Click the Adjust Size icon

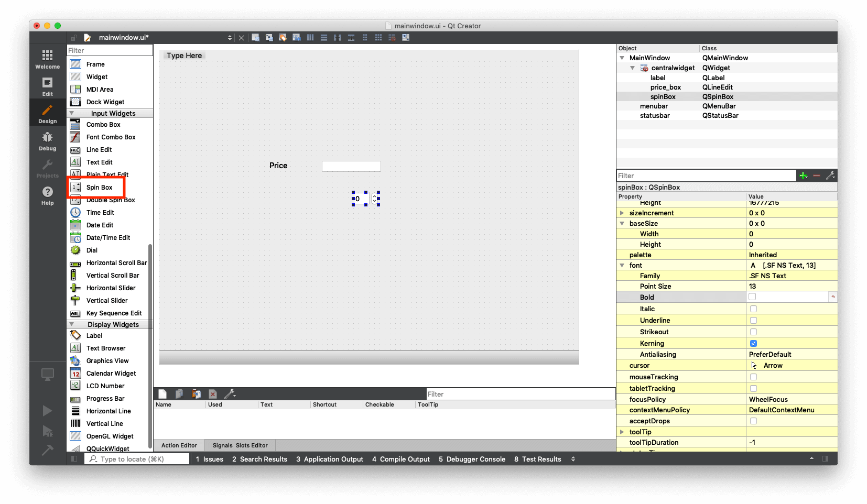tap(406, 38)
